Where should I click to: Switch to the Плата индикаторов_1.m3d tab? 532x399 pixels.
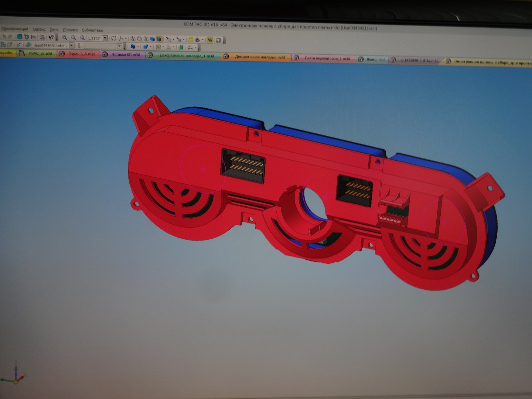[324, 58]
